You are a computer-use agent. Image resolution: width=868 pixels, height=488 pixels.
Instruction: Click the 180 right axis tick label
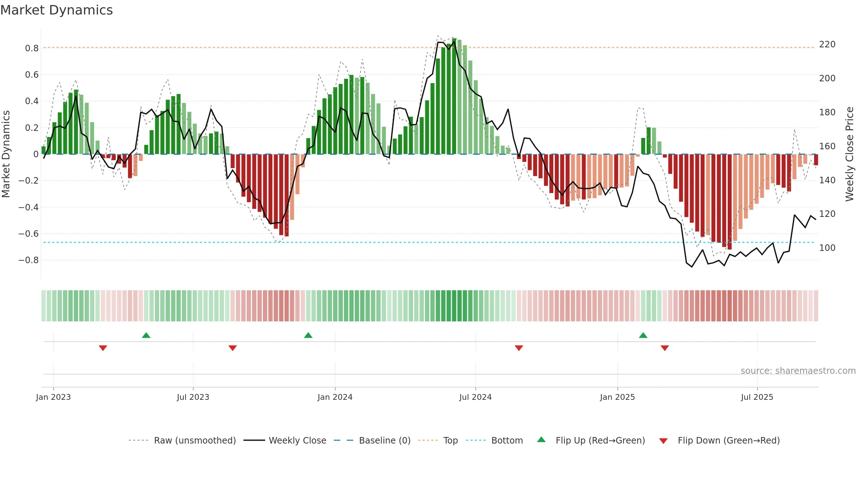(x=827, y=112)
